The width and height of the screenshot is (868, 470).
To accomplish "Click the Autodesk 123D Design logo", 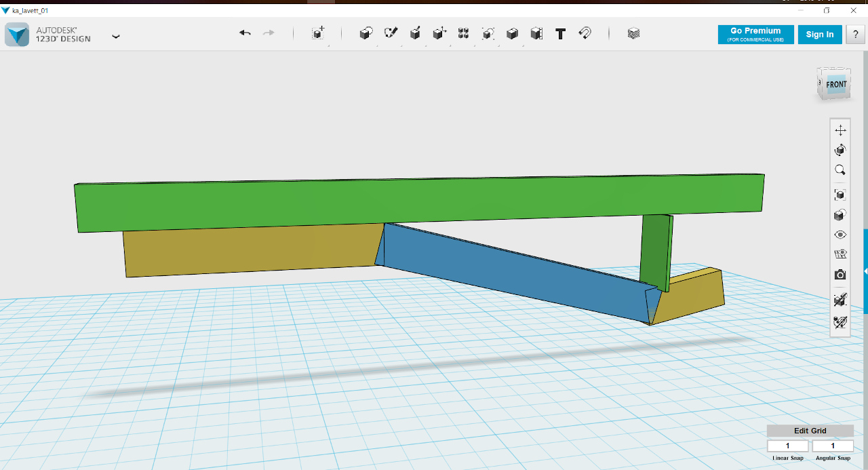I will pos(17,35).
